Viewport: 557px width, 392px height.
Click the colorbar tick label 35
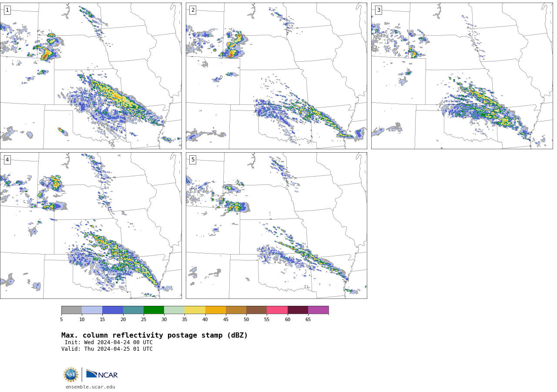(185, 320)
